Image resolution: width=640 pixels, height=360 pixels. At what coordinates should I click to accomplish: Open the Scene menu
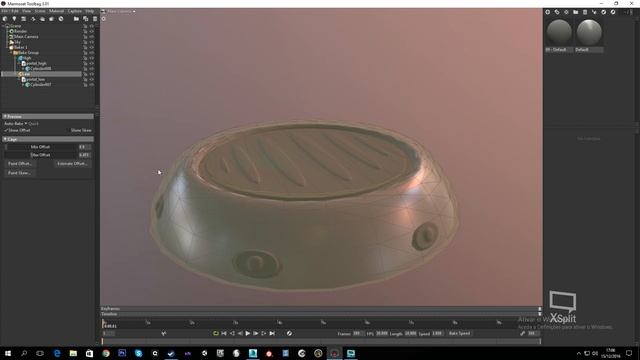(40, 11)
